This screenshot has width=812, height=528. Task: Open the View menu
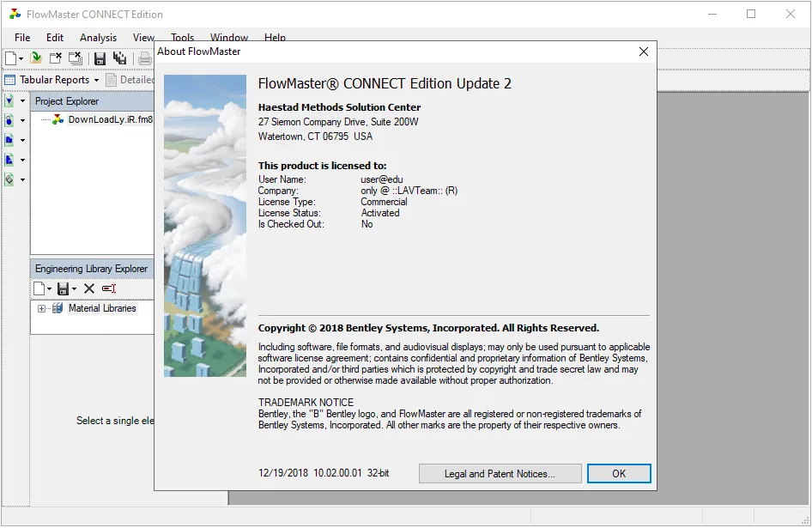[x=143, y=37]
